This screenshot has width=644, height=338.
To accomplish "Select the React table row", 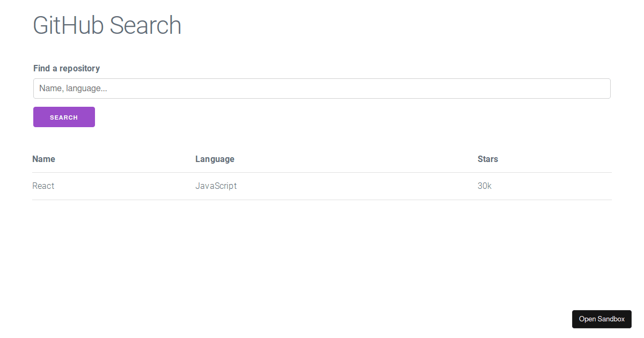I will click(x=321, y=186).
